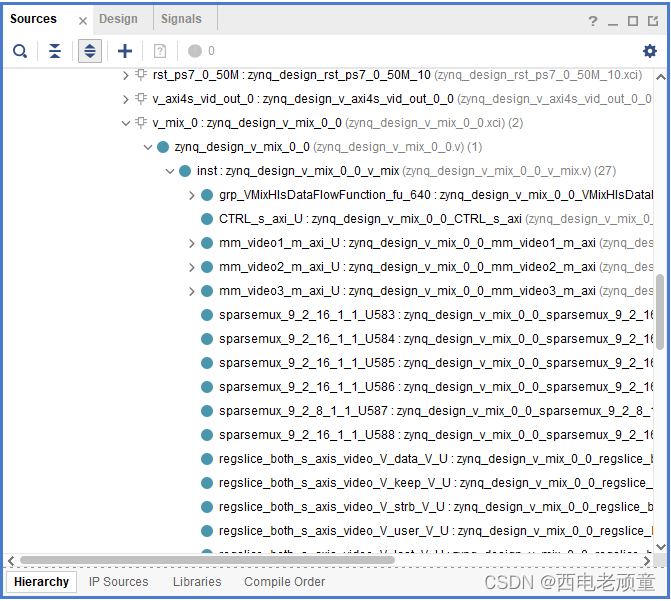Click the horizontal scrollbar right arrow
This screenshot has width=671, height=601.
[647, 560]
